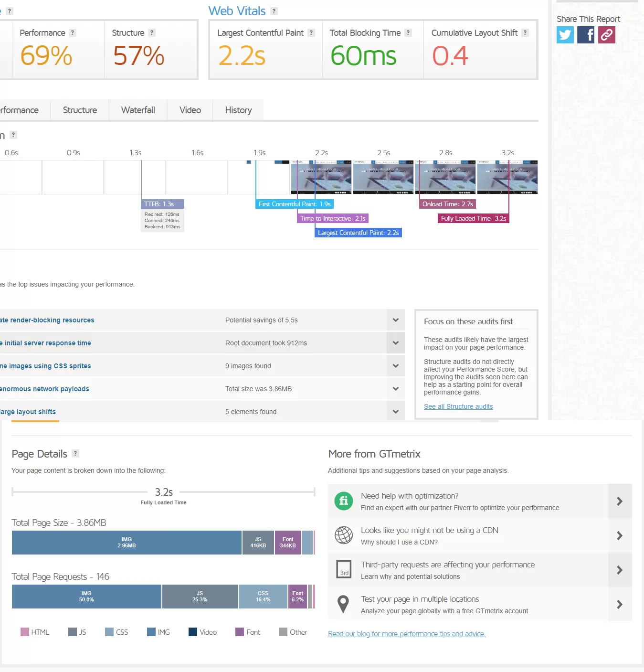The height and width of the screenshot is (672, 644).
Task: Copy report link using chain icon
Action: (x=607, y=35)
